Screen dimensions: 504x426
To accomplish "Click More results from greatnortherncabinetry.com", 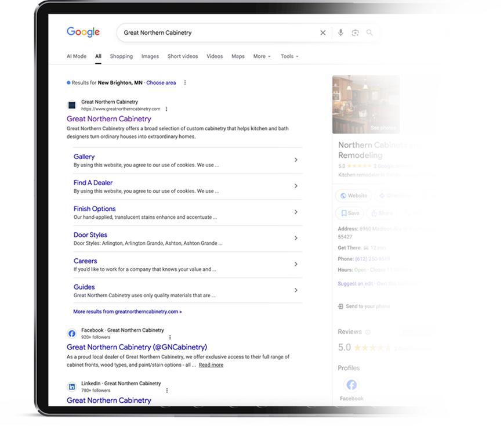I will [x=127, y=312].
